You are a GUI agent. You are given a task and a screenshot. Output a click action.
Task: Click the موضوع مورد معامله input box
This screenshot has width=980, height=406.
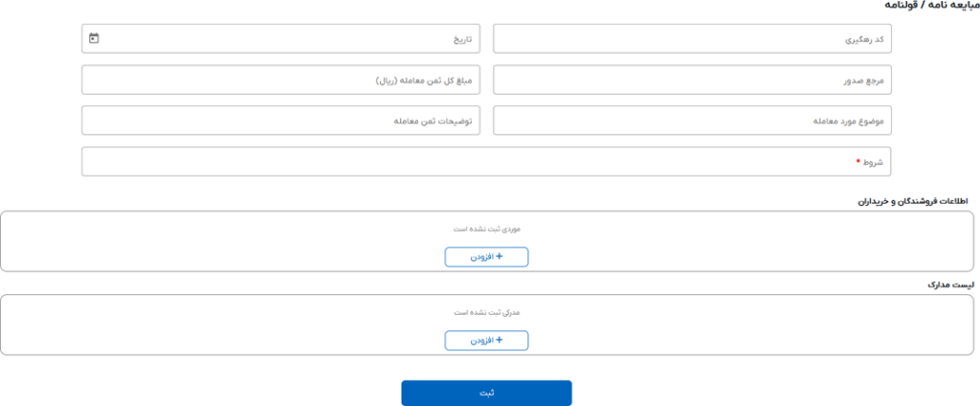coord(699,121)
